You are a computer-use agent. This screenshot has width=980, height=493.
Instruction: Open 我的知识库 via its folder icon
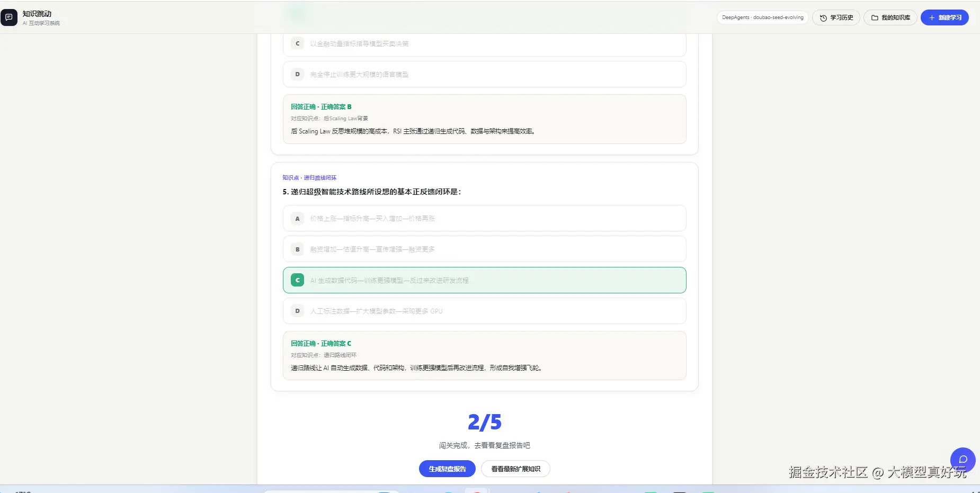[875, 18]
